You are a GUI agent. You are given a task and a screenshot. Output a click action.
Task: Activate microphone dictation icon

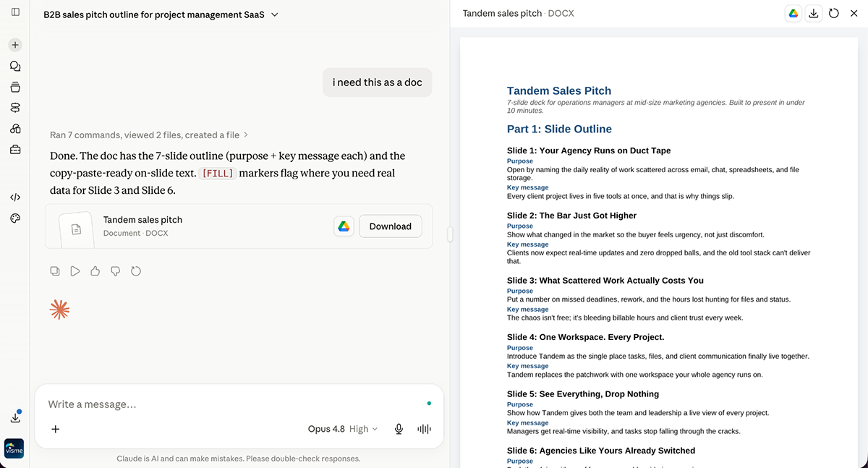[x=399, y=429]
